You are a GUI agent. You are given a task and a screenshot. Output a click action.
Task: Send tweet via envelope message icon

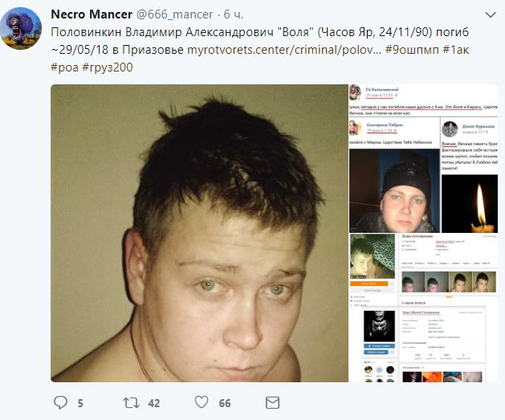point(272,403)
